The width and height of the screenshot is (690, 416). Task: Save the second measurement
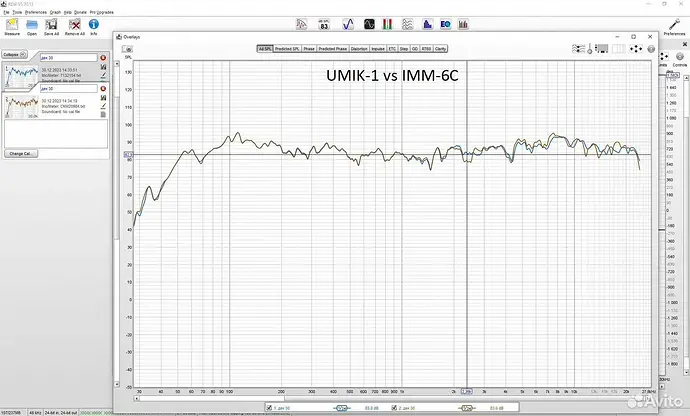[x=103, y=98]
